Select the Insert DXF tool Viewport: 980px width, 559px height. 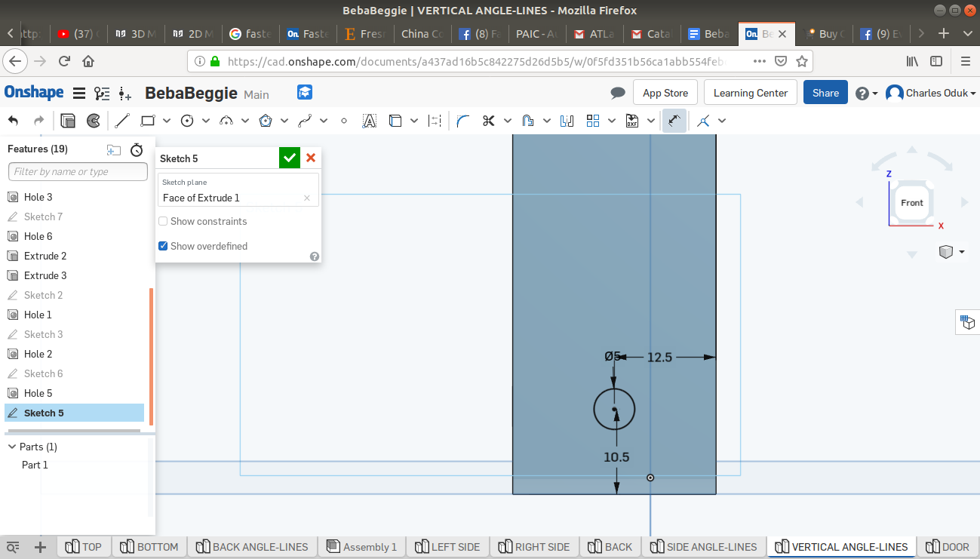click(x=632, y=121)
